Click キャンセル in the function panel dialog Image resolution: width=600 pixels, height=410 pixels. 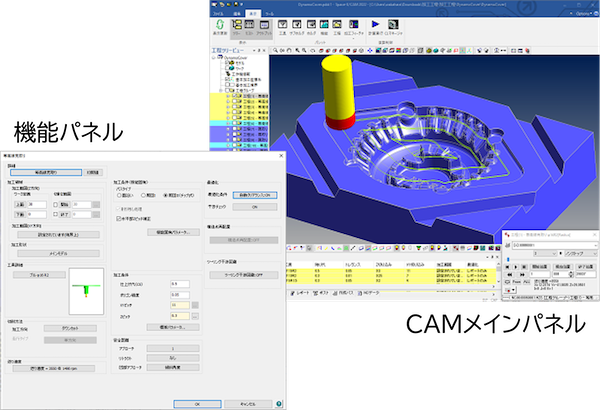(x=248, y=404)
